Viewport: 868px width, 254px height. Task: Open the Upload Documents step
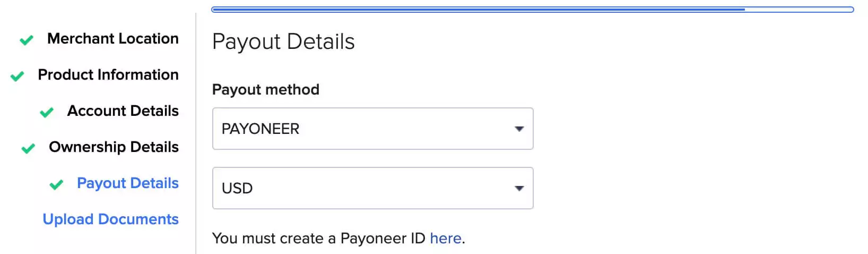pos(111,219)
